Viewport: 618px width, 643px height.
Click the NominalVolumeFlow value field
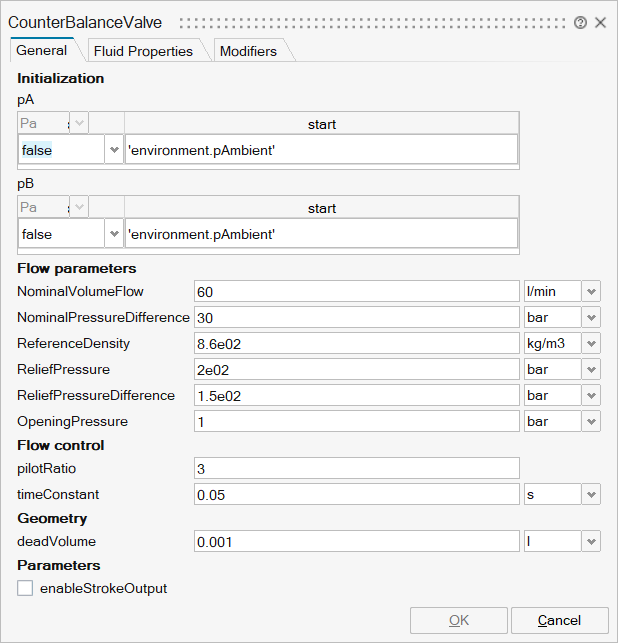tap(356, 291)
